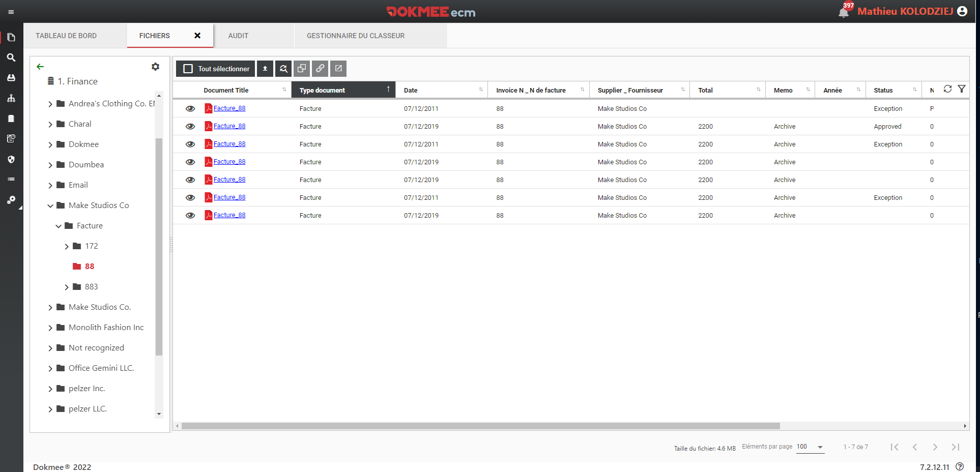Open the document task clock icon in sidebar
The image size is (980, 472).
pyautogui.click(x=11, y=138)
